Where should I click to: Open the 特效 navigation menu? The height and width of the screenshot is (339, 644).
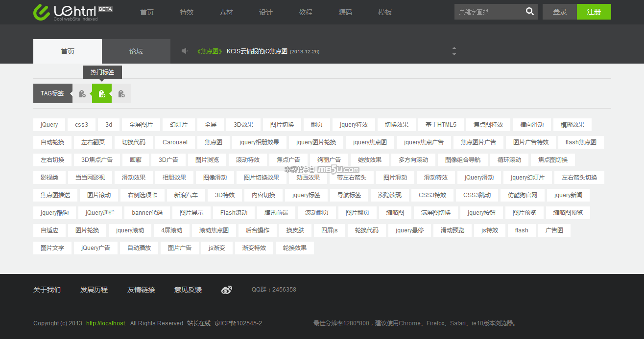[x=187, y=12]
